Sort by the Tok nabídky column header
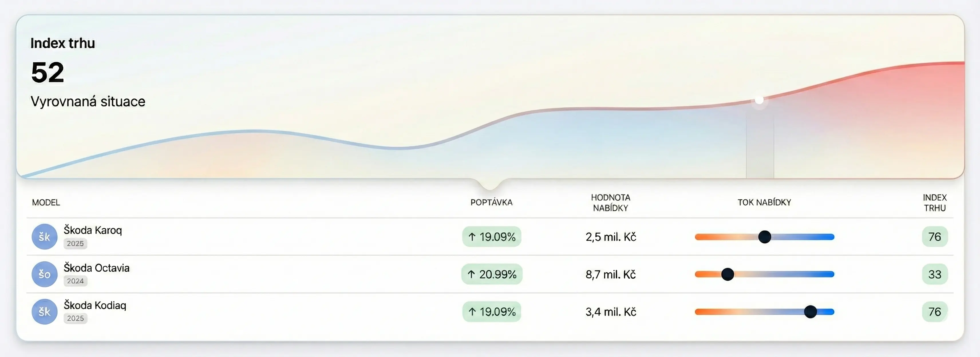 (x=764, y=202)
